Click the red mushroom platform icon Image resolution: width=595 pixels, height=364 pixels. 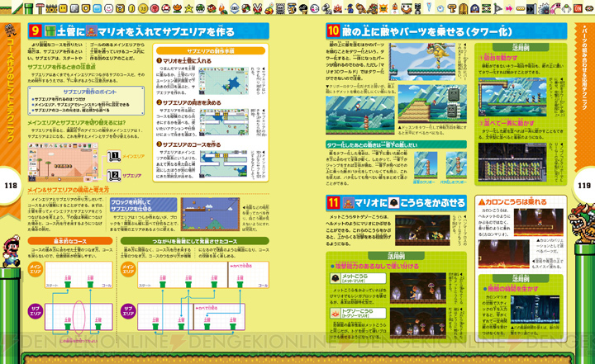[x=40, y=8]
